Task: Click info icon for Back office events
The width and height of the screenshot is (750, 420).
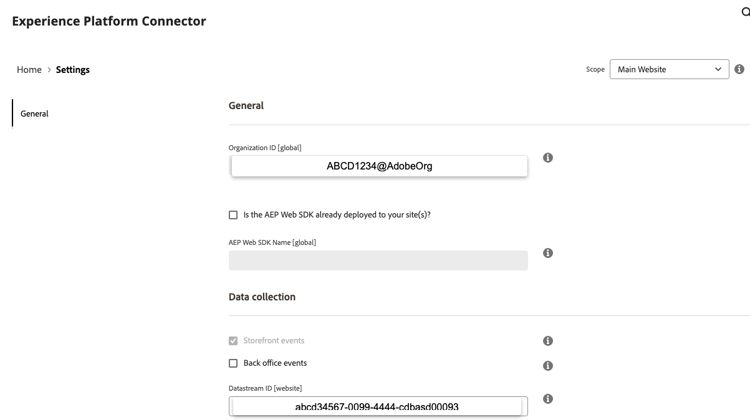Action: [x=548, y=365]
